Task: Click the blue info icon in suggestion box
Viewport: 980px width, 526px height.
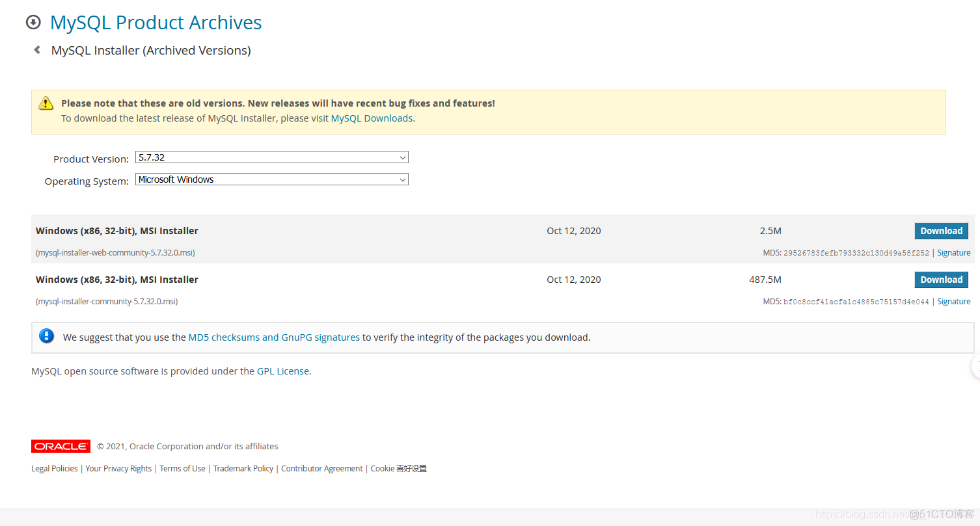Action: [46, 336]
